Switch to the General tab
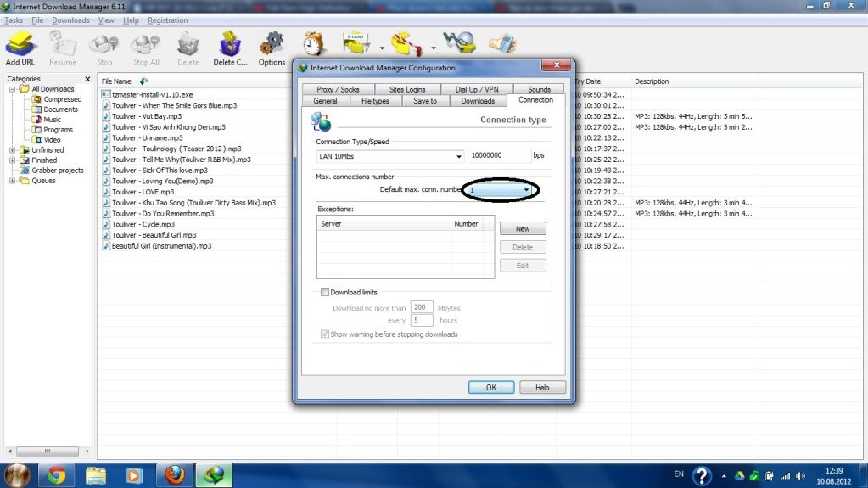Viewport: 868px width, 488px height. coord(325,101)
